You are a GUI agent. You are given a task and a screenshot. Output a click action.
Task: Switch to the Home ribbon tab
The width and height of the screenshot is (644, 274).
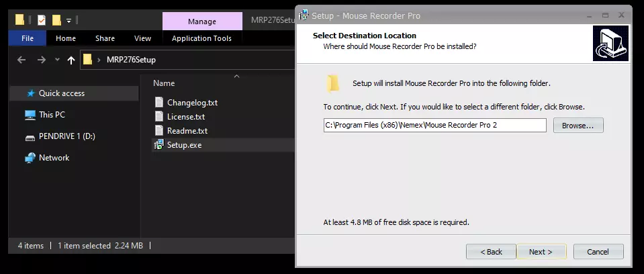[x=66, y=38]
